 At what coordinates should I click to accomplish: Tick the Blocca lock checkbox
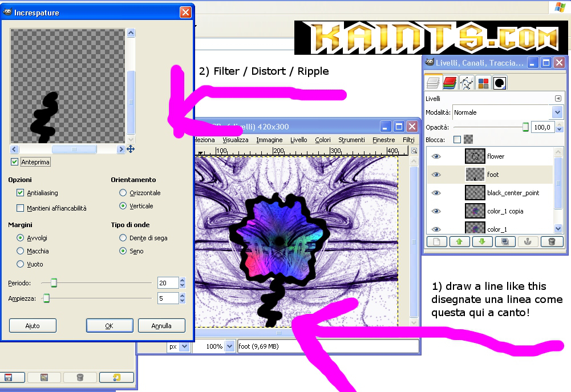[457, 140]
